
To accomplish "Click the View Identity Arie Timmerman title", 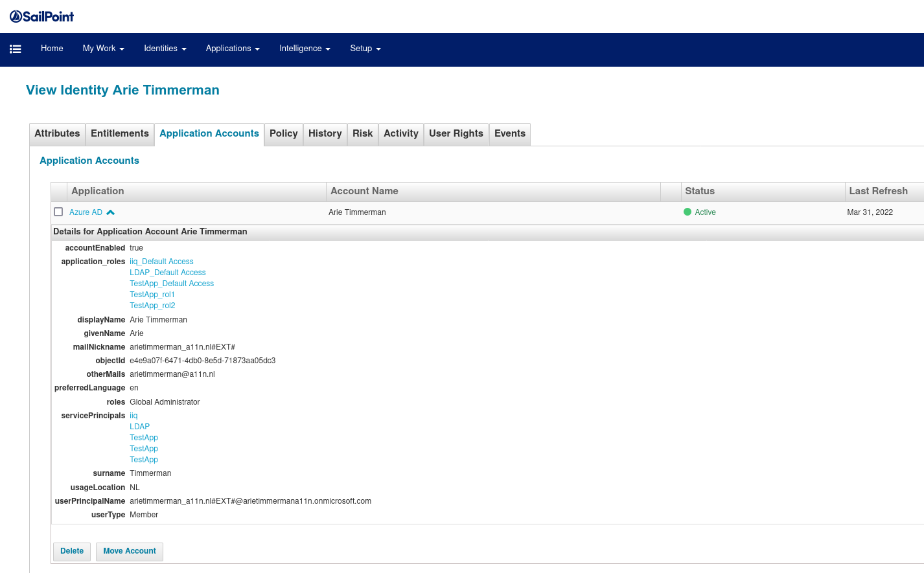I will pyautogui.click(x=122, y=90).
